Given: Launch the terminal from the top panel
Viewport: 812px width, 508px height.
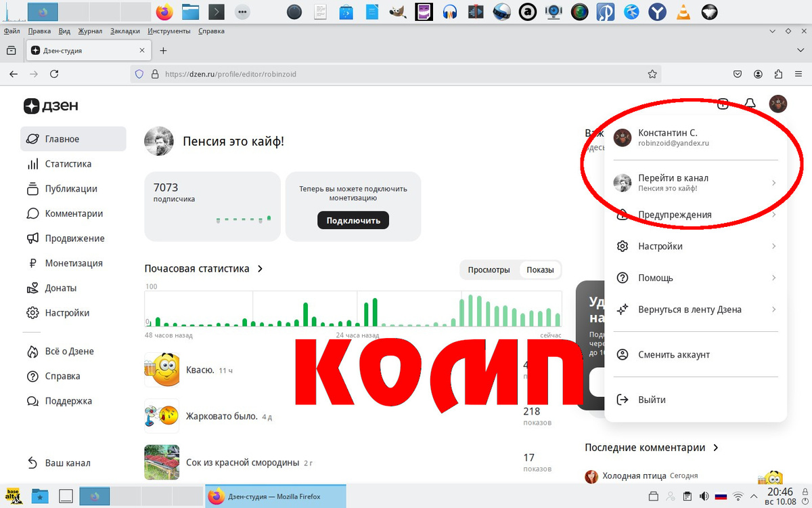Looking at the screenshot, I should point(216,12).
